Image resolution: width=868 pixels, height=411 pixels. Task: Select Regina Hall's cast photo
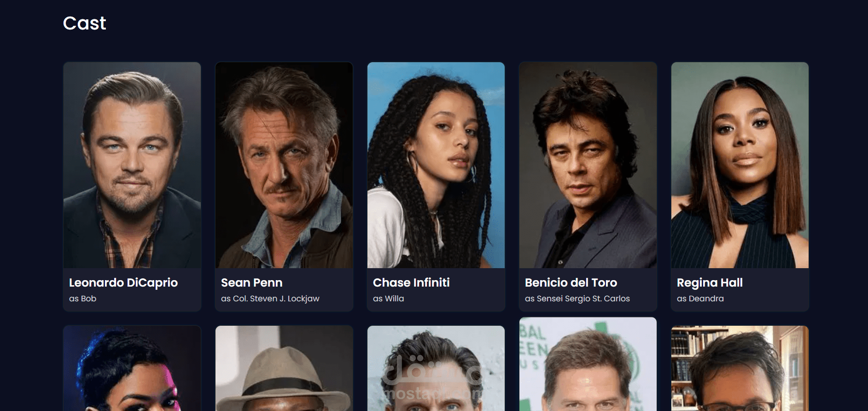click(x=740, y=165)
